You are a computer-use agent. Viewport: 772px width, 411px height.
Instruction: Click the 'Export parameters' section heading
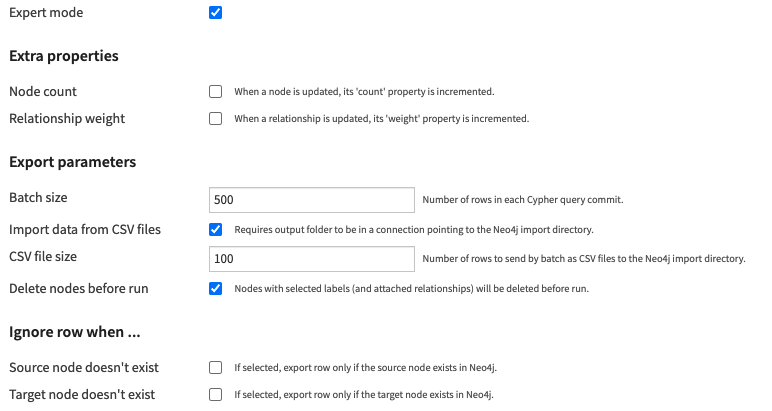72,162
